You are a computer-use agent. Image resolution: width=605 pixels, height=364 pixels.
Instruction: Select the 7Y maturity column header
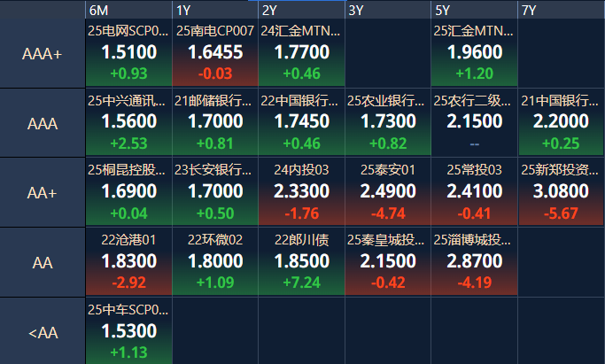click(561, 10)
